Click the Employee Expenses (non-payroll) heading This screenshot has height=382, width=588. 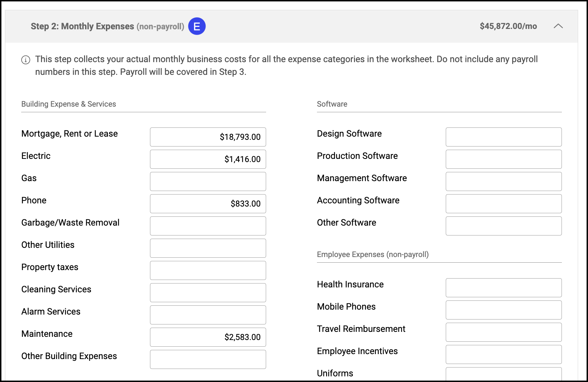coord(373,255)
